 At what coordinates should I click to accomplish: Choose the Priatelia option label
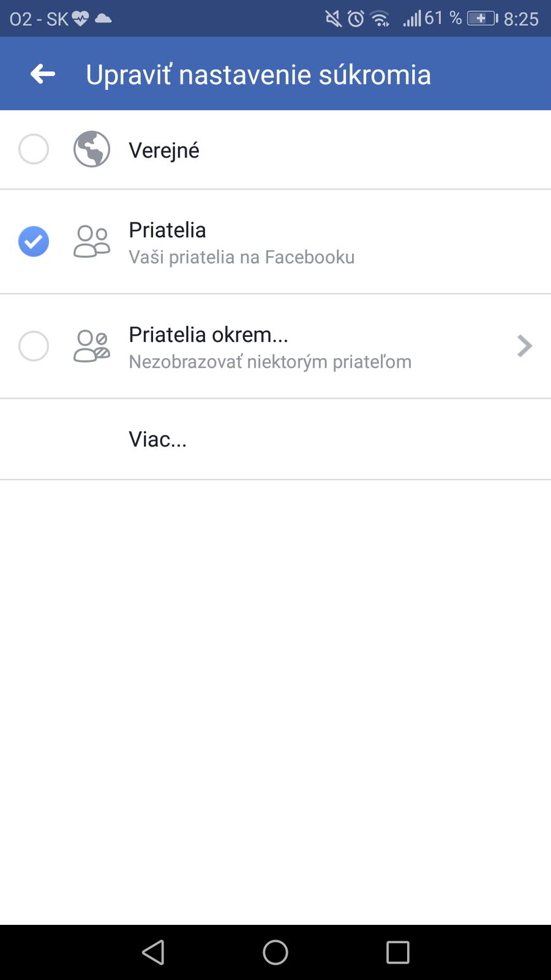[x=167, y=230]
